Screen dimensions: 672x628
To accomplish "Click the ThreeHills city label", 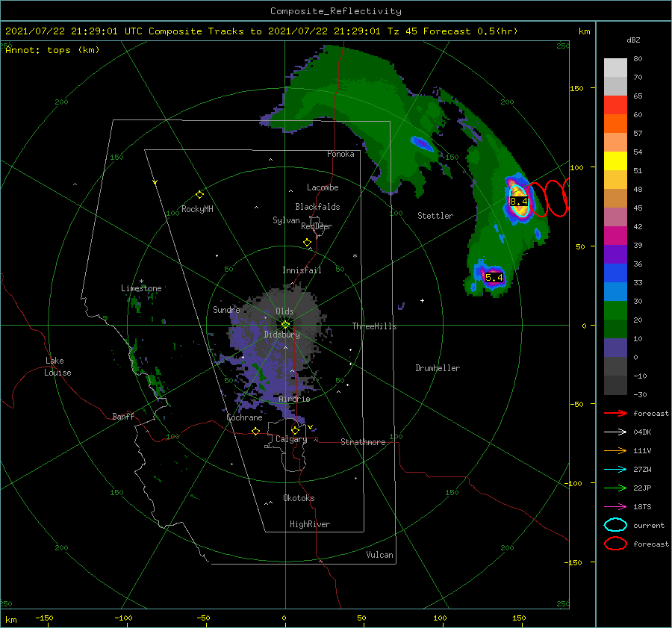I will tap(375, 326).
